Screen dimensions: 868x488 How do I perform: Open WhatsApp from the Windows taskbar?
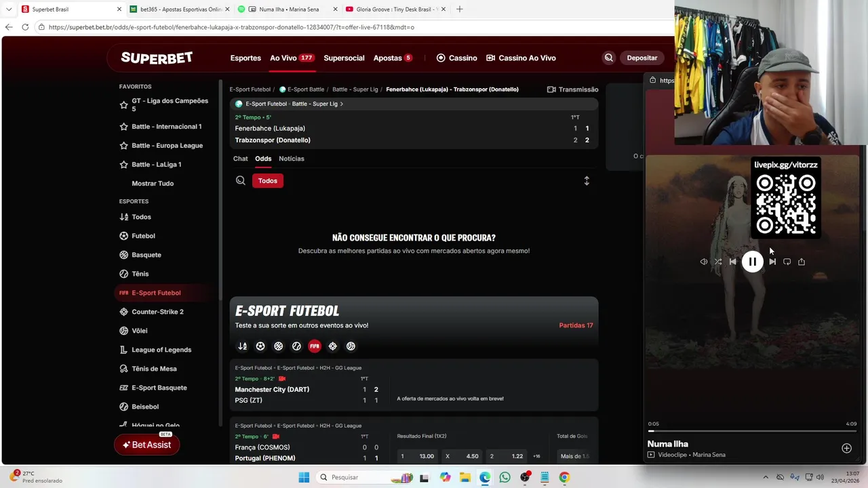(505, 477)
